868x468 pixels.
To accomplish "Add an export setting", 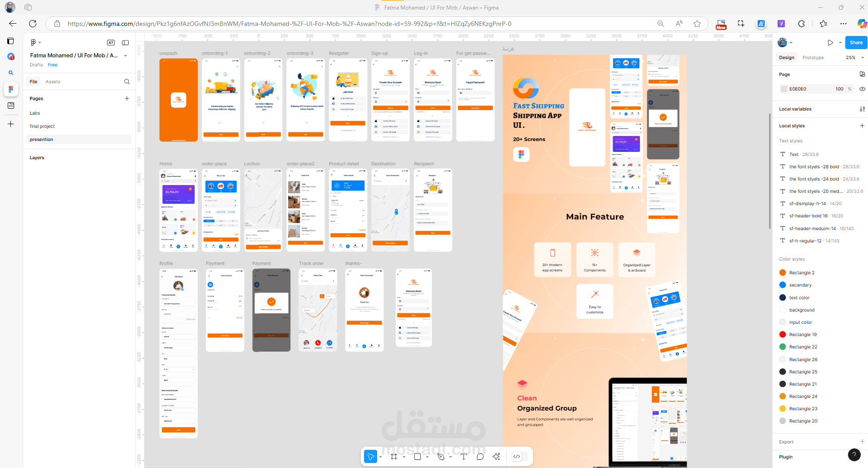I will pos(862,442).
